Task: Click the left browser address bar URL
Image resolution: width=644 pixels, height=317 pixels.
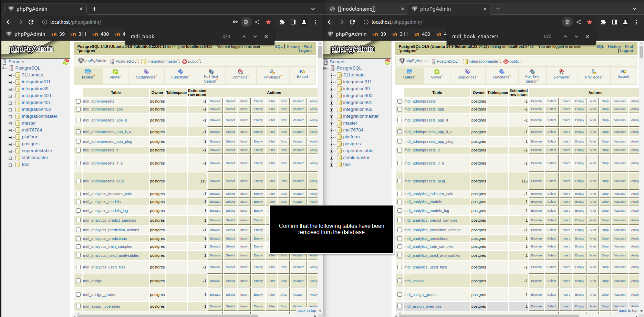Action: 75,22
